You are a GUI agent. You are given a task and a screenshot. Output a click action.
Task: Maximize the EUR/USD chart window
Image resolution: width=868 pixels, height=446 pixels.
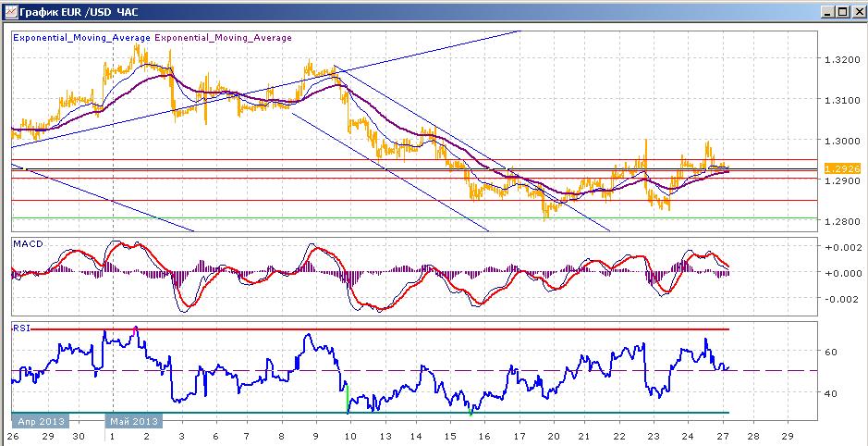coord(841,12)
